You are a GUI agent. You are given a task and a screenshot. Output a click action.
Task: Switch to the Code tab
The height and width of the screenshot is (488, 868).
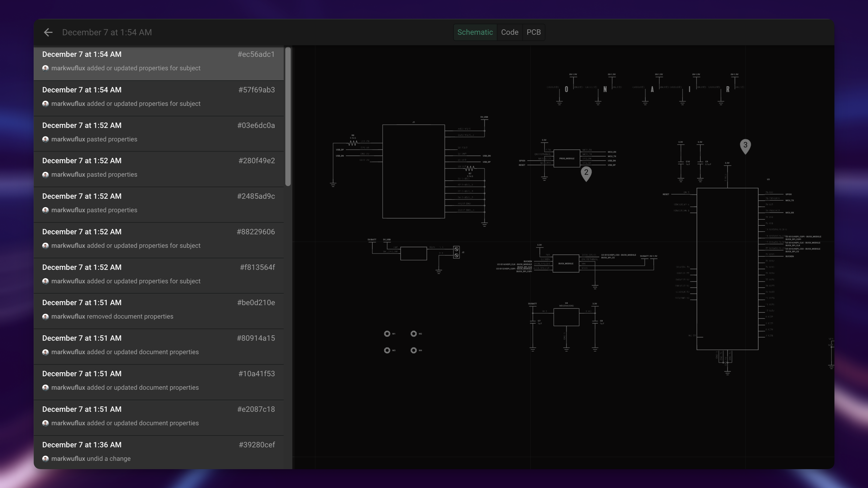pyautogui.click(x=510, y=32)
